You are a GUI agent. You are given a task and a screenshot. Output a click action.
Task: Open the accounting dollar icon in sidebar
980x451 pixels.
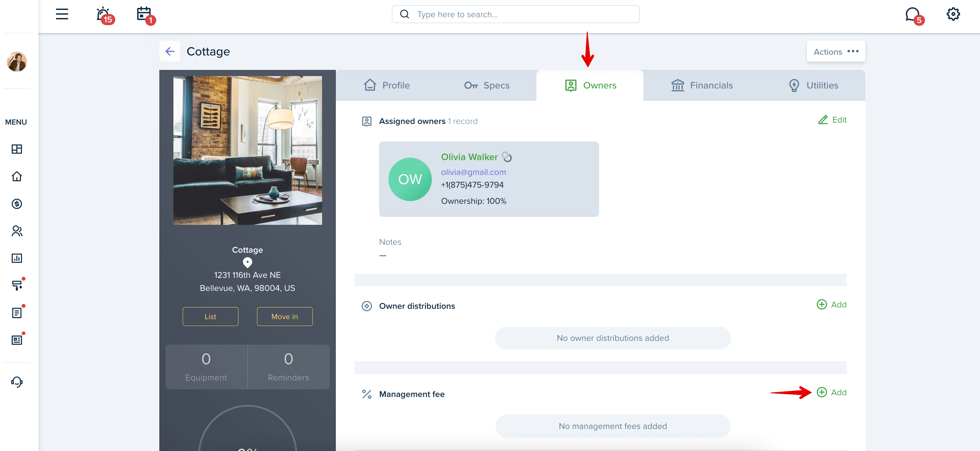(17, 203)
